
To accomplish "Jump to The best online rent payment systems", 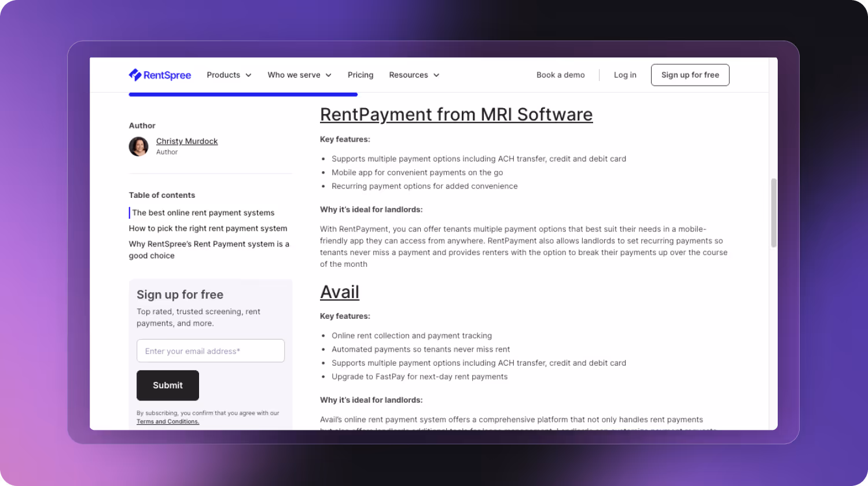I will click(203, 213).
